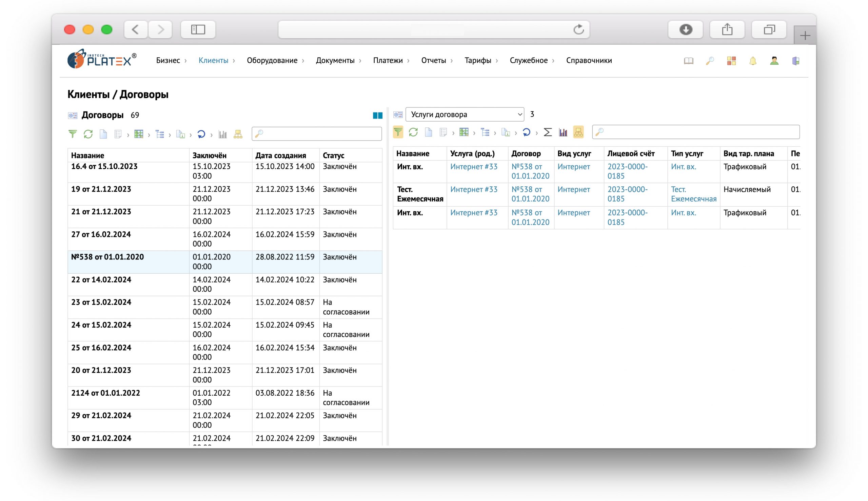Click the tree structure icon in Договоры toolbar

coord(160,134)
